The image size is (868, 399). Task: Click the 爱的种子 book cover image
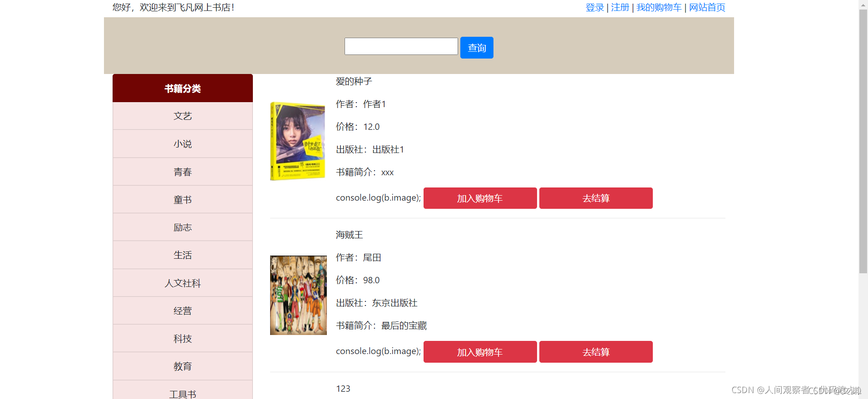tap(298, 141)
